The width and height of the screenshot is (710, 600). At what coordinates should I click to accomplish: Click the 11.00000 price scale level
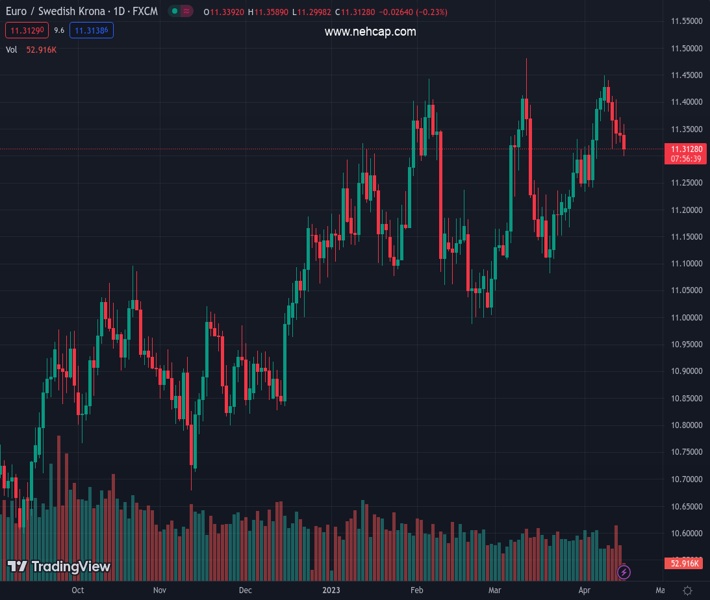(x=685, y=318)
